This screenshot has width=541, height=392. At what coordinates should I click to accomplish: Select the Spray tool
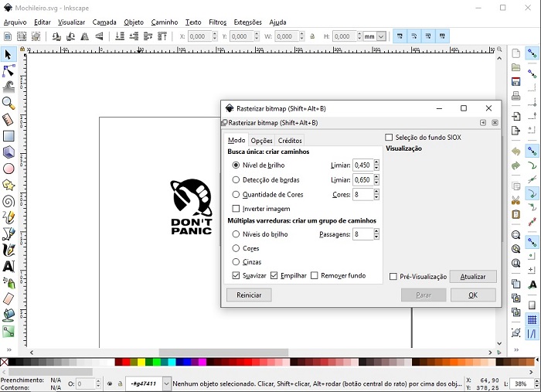click(x=9, y=283)
